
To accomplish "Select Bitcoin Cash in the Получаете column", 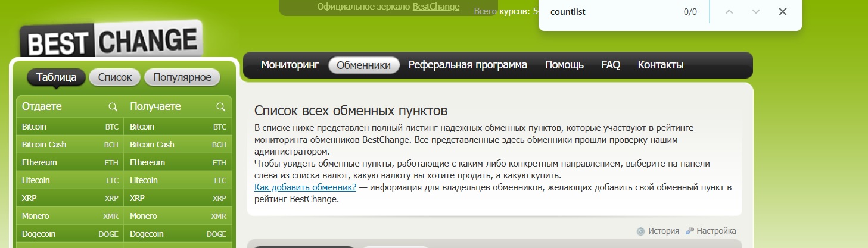I will [x=178, y=145].
